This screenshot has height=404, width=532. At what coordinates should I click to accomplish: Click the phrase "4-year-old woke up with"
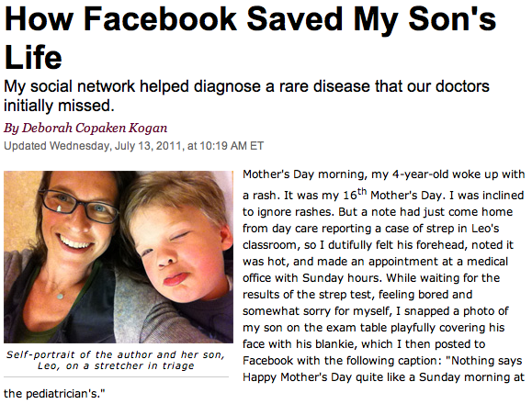click(458, 174)
